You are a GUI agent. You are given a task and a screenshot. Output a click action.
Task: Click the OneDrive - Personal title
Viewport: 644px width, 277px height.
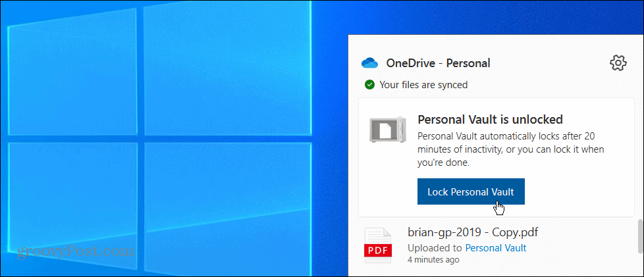pos(438,63)
